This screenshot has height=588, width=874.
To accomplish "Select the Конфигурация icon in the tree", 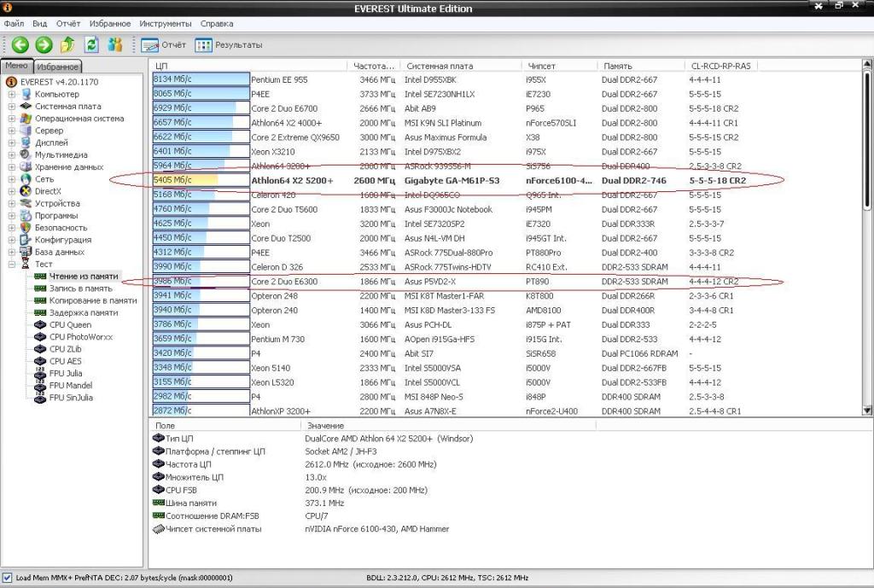I will [26, 240].
